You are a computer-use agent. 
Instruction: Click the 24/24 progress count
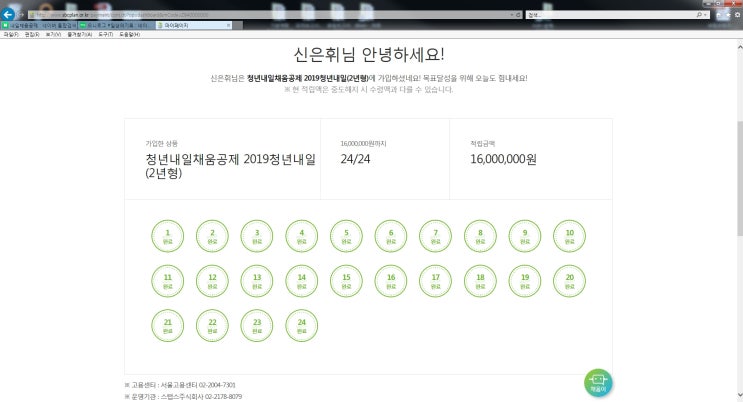(x=355, y=159)
